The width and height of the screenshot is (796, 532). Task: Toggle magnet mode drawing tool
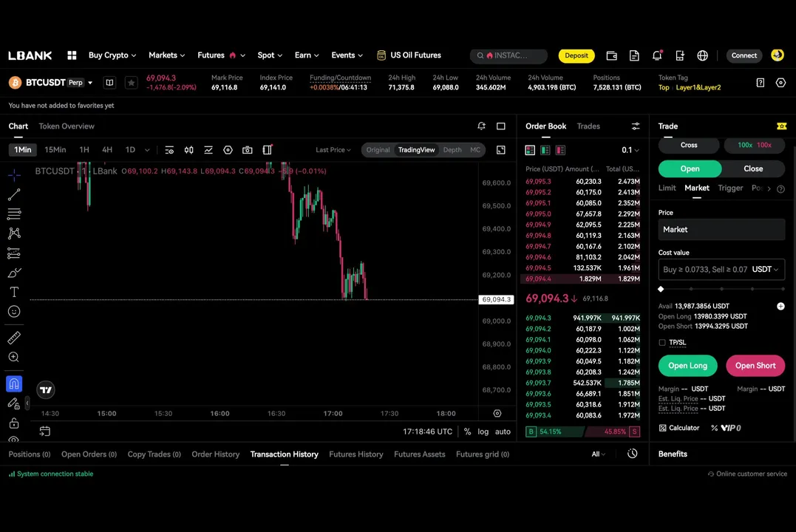coord(14,383)
